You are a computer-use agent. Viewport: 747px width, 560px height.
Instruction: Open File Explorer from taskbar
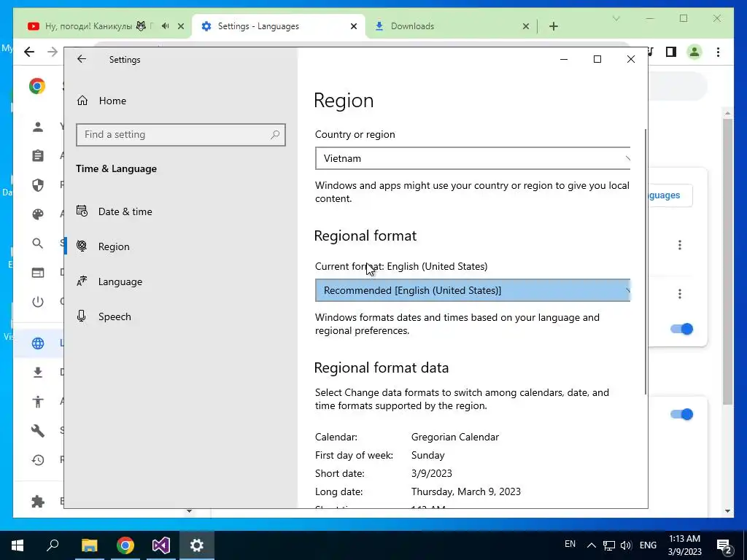(x=89, y=545)
